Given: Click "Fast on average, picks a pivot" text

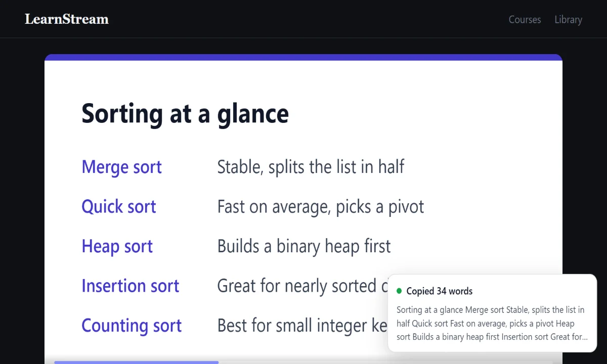Looking at the screenshot, I should click(321, 206).
